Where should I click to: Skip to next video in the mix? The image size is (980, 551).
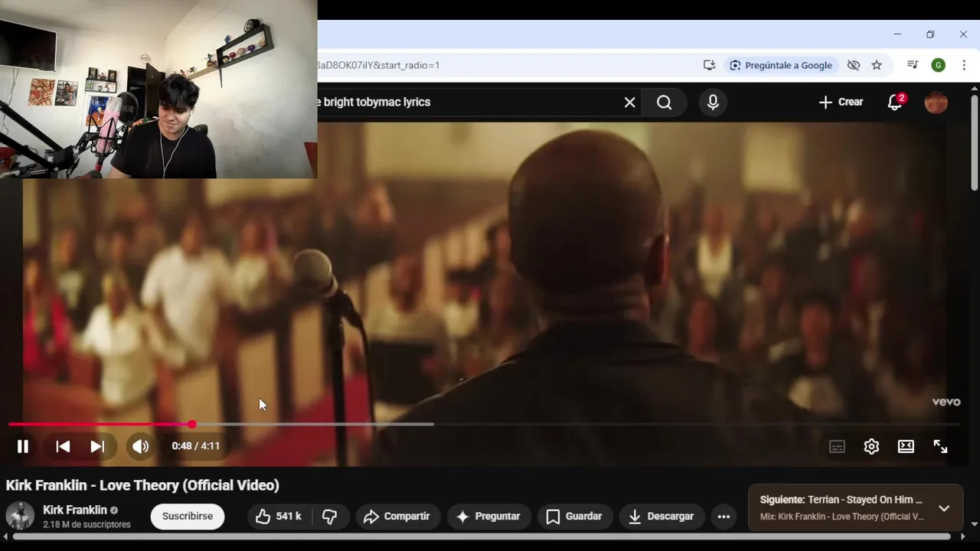point(97,446)
